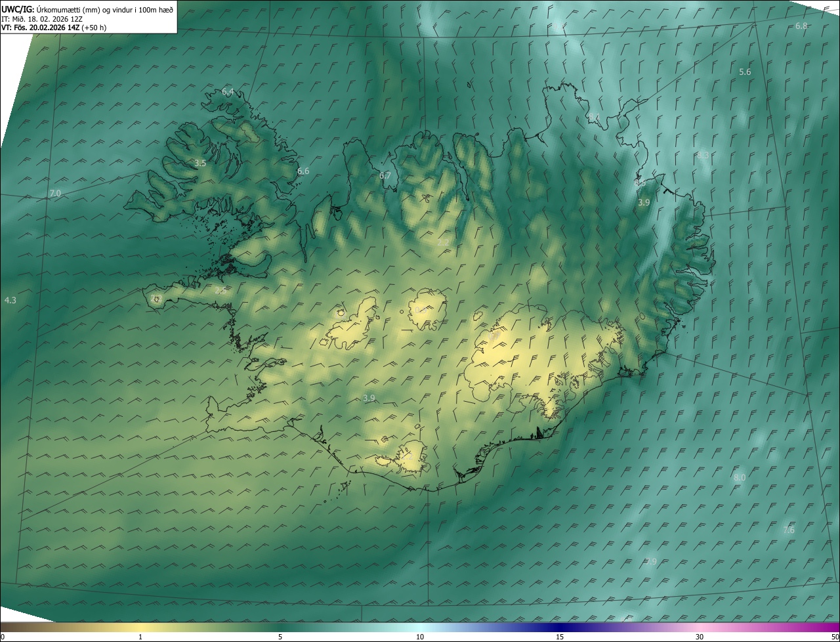Click the 3.5 value in the Westfjords
Viewport: 840px width, 642px height.
click(x=200, y=163)
